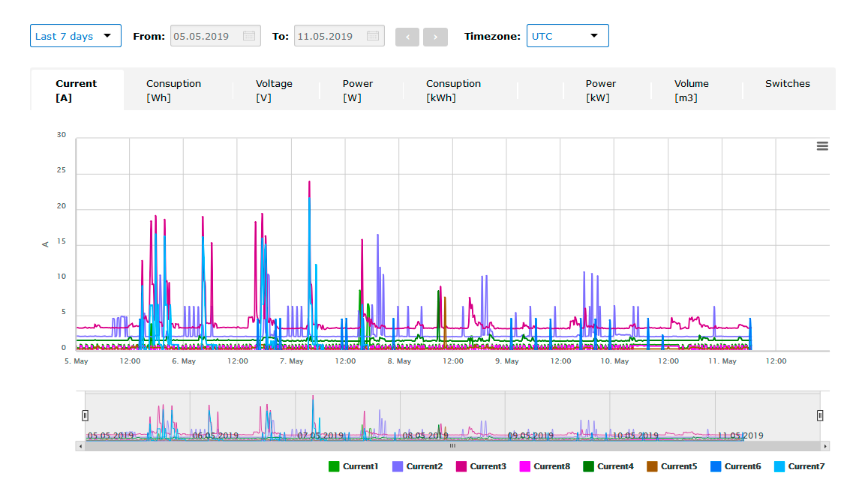The image size is (868, 485).
Task: Click the navigator date label 09.05.2019
Action: (530, 436)
